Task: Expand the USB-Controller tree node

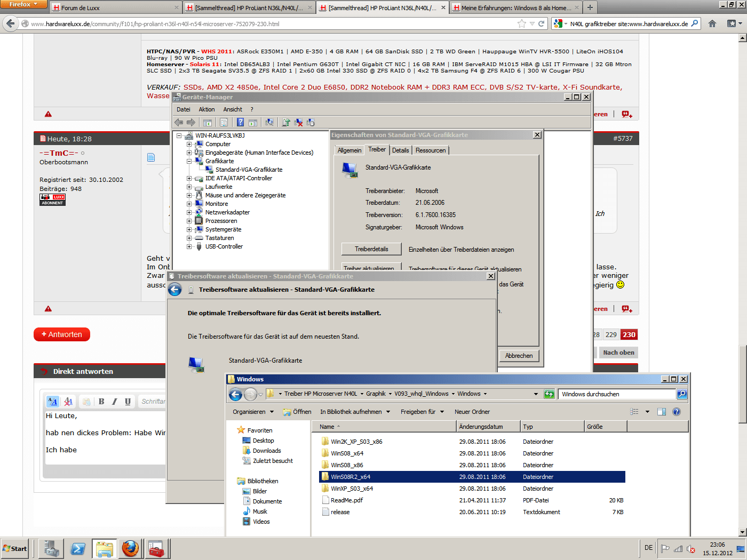Action: 189,246
